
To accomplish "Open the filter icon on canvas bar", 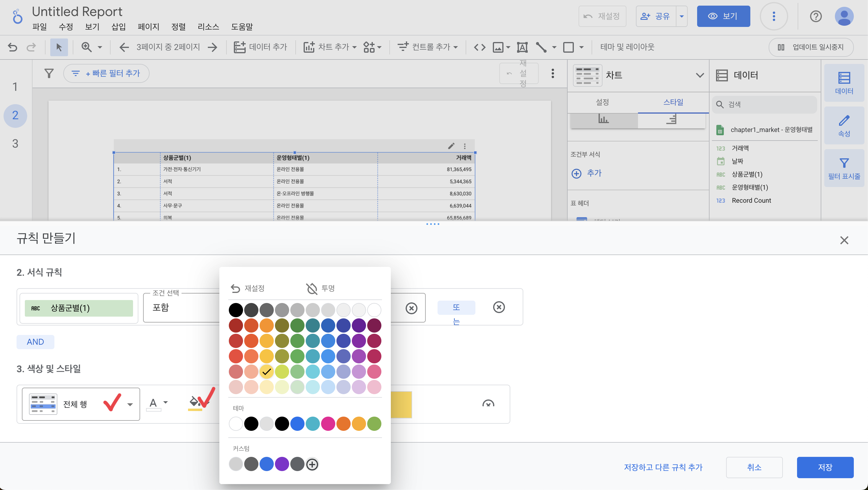I will [49, 73].
